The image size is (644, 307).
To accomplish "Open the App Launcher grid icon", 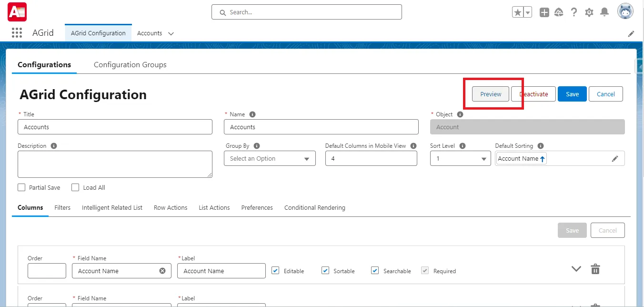I will click(17, 32).
